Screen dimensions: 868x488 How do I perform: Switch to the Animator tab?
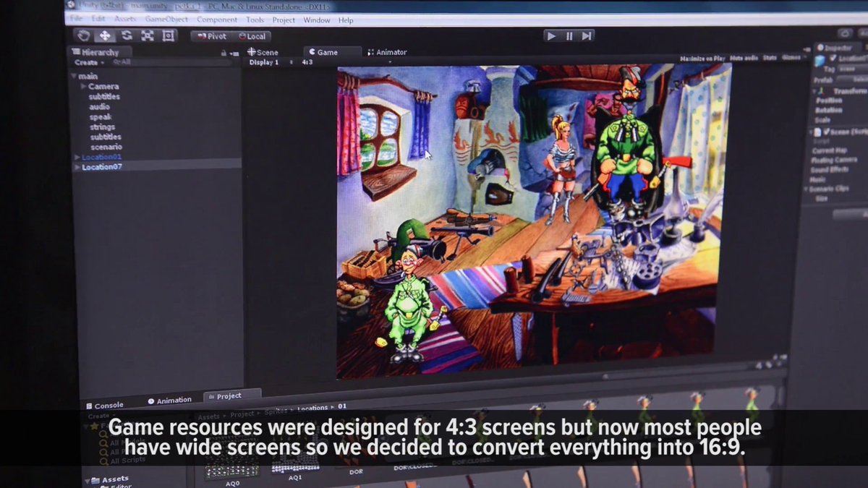coord(388,52)
